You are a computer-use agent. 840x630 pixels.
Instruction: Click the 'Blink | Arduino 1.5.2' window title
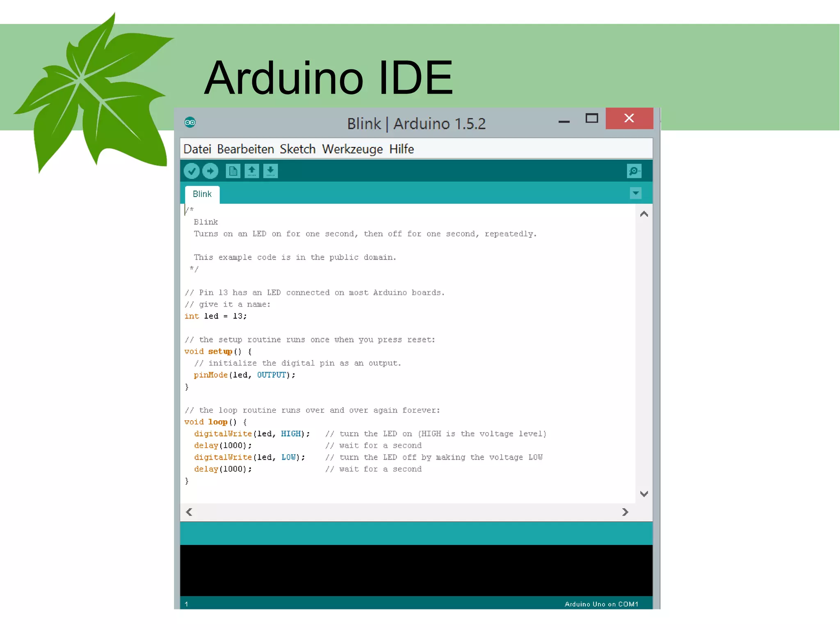(416, 124)
